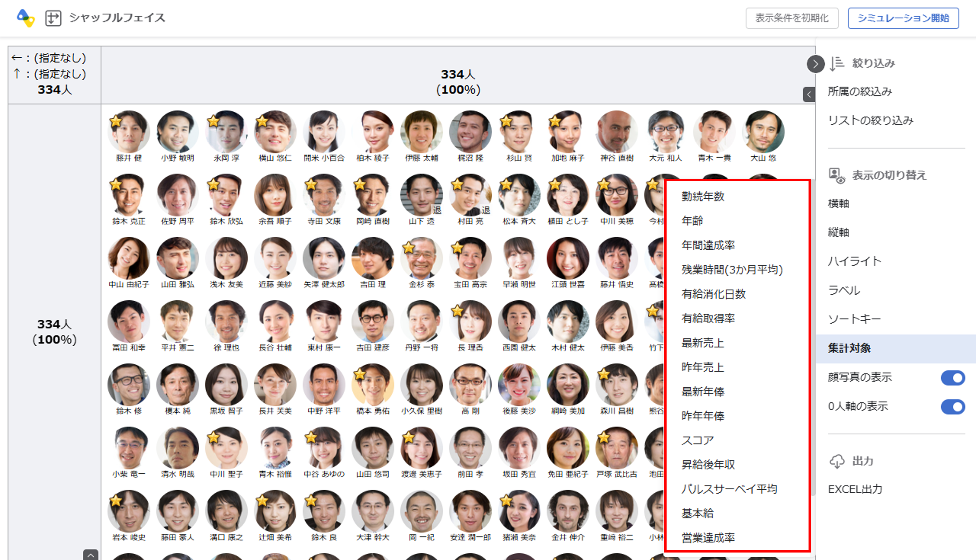Click the face photo of 藤井 健

coord(129,132)
